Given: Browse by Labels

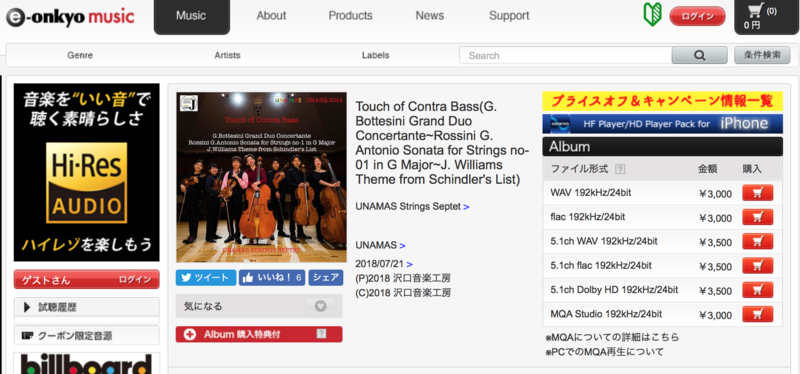Looking at the screenshot, I should (x=376, y=55).
